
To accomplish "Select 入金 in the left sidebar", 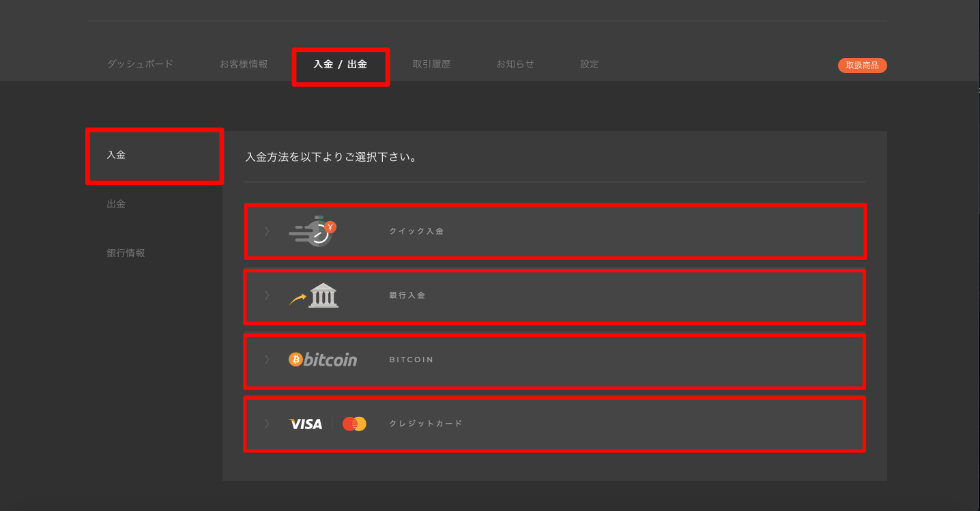I will click(116, 155).
